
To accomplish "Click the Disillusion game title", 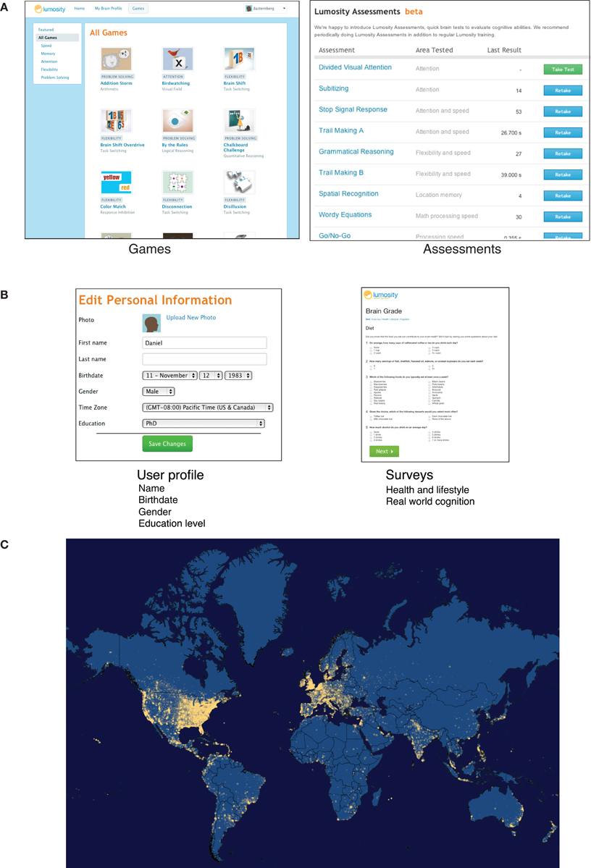I will [x=235, y=206].
